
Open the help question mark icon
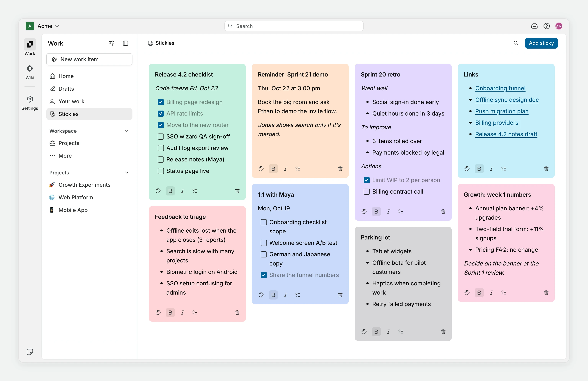(546, 26)
